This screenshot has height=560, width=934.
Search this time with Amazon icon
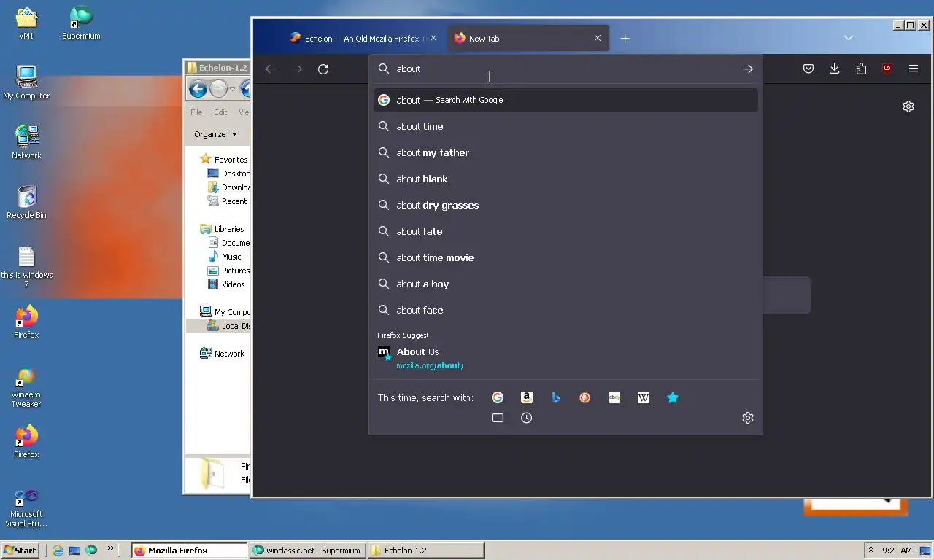[x=527, y=397]
